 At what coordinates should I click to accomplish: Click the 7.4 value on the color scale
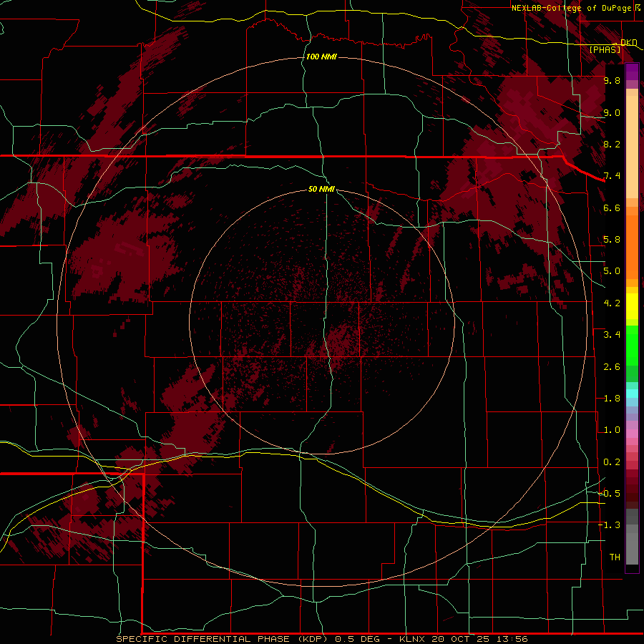(x=612, y=176)
